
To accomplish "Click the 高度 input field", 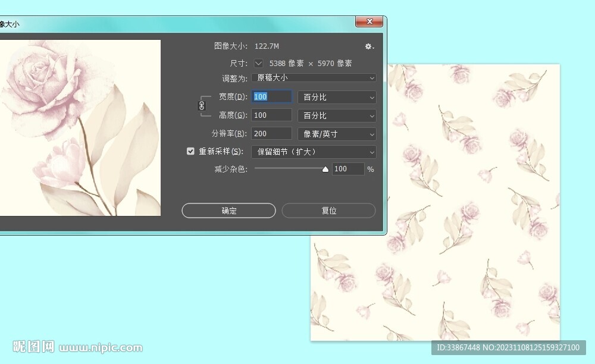I will 272,115.
